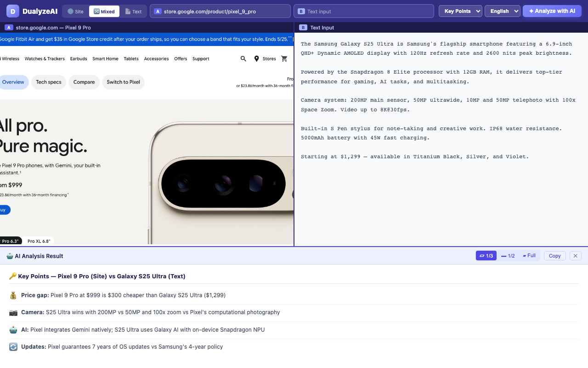
Task: Click the Updates key point text
Action: [122, 347]
